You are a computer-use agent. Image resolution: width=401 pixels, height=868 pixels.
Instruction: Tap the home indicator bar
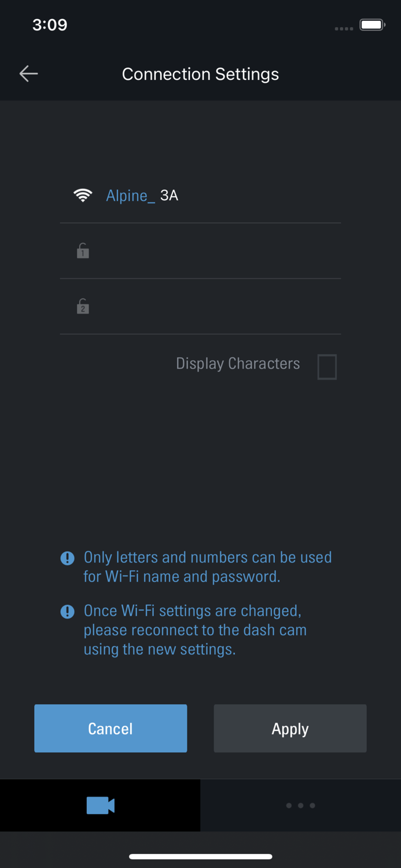200,856
